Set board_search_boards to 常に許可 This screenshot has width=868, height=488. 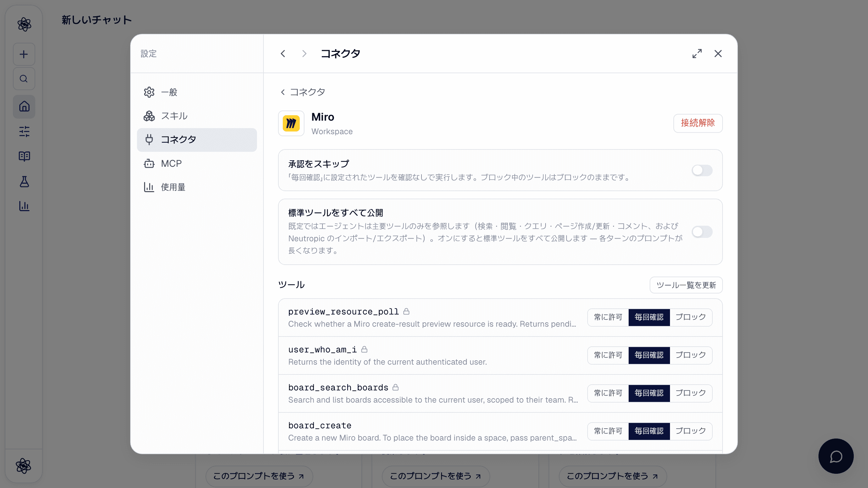(x=608, y=393)
